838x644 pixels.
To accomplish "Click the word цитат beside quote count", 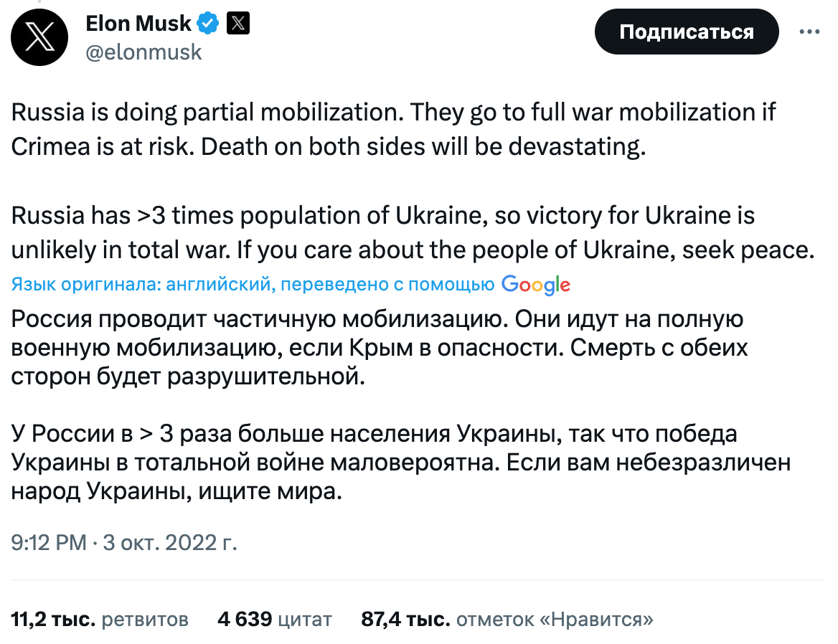I will pyautogui.click(x=305, y=620).
